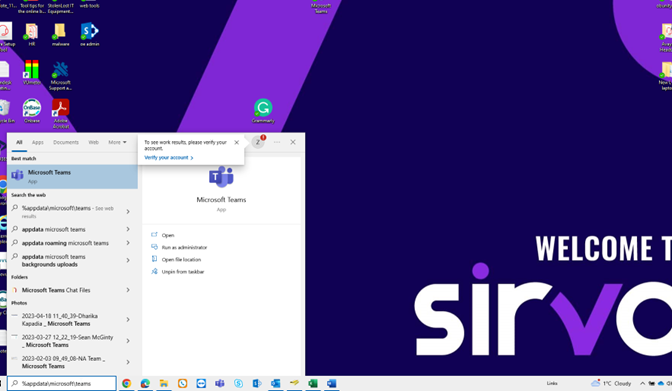Expand arrow for Microsoft Teams Chat Files folder
Image resolution: width=672 pixels, height=391 pixels.
(128, 290)
